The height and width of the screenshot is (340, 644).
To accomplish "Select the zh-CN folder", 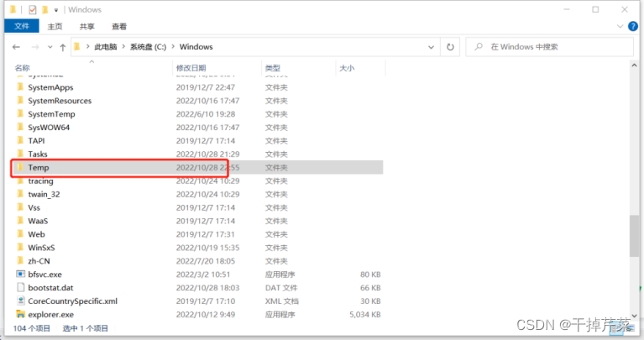I will pos(39,261).
